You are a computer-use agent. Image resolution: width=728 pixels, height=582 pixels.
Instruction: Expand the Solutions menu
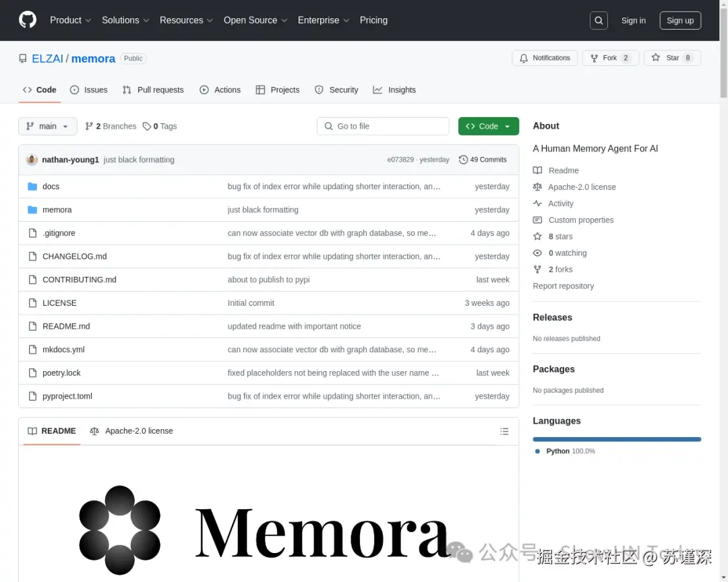125,20
